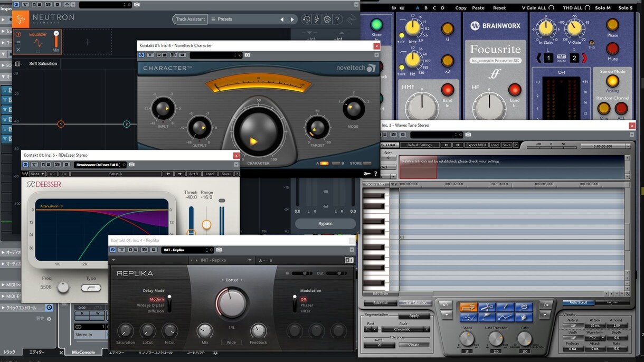Toggle the RDeEsser plugin power button
Screen dimensions: 644x362
(25, 165)
